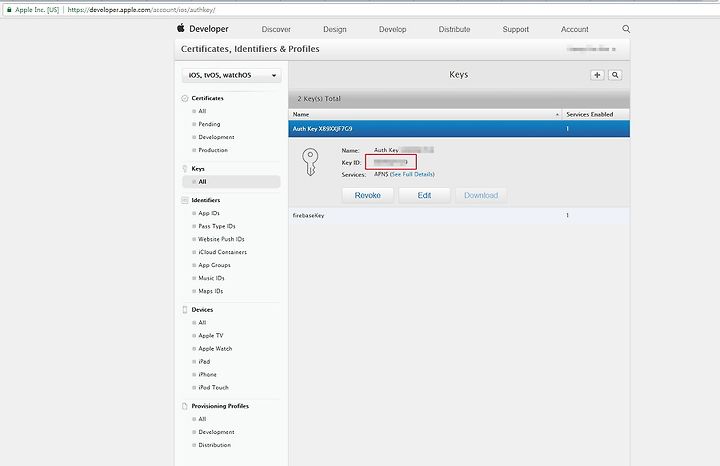The height and width of the screenshot is (466, 720).
Task: Show Production certificates
Action: (x=213, y=150)
